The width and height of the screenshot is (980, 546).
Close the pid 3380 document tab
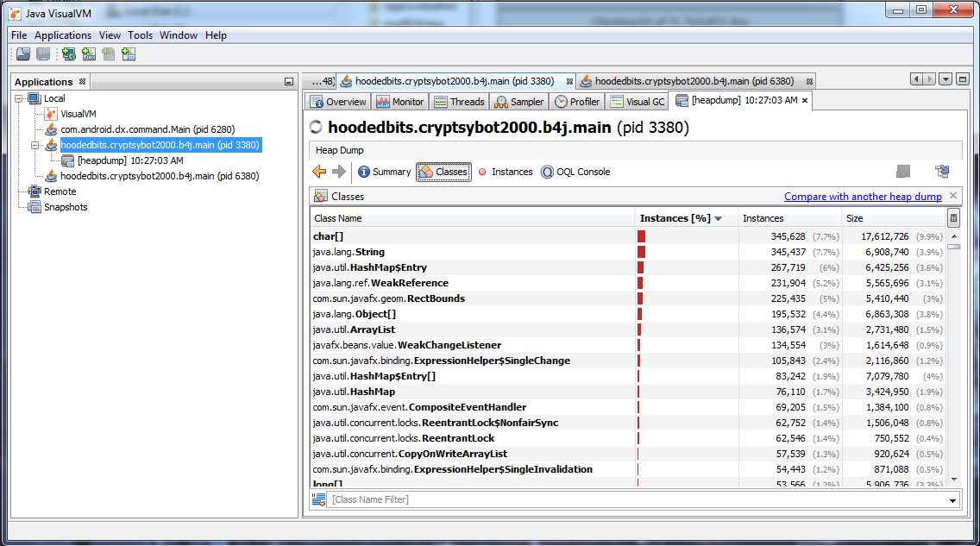point(569,81)
